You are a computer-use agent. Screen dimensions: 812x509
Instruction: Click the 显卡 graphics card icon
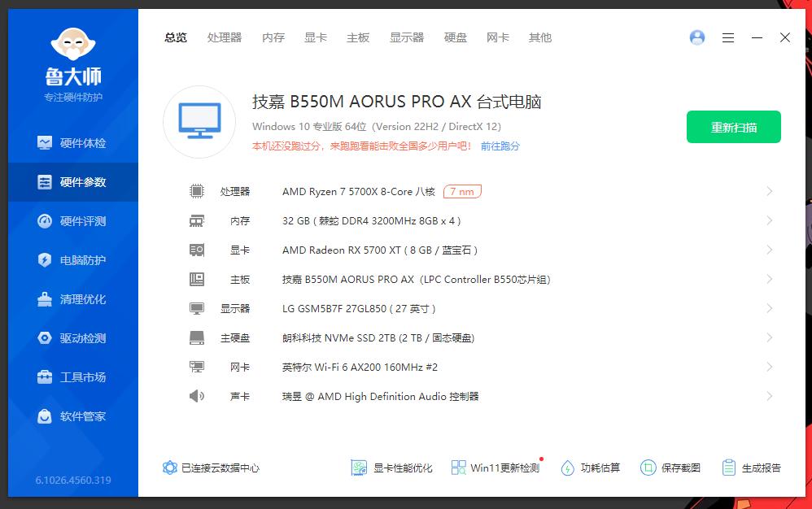[197, 250]
